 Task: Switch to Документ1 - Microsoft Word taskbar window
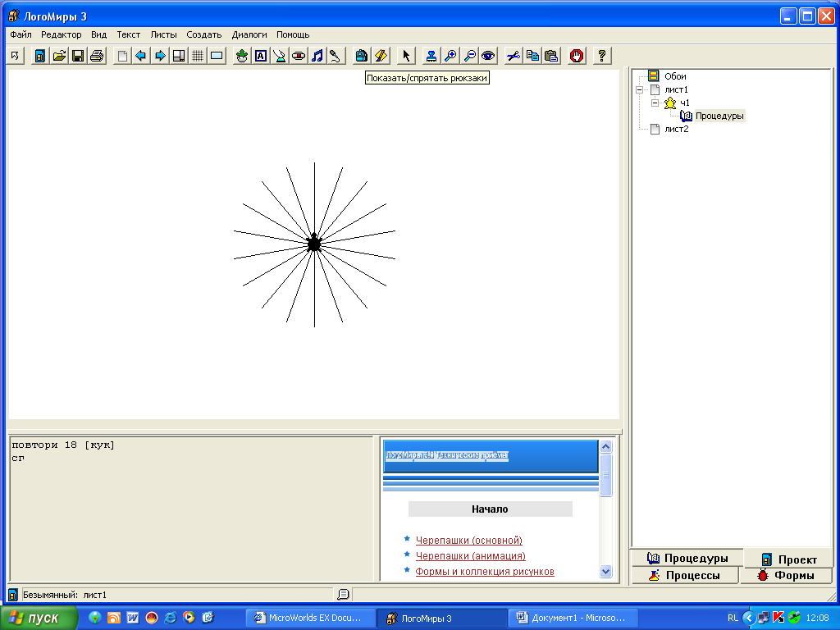pos(573,618)
